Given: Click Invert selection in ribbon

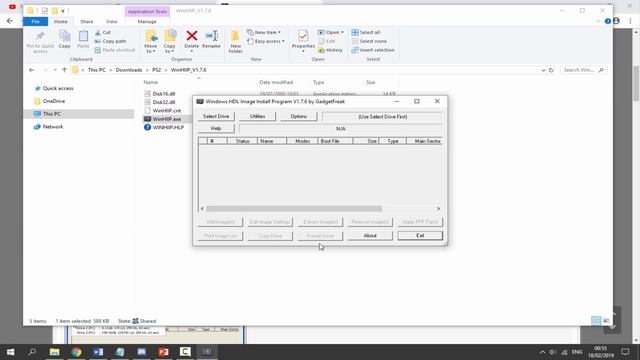Looking at the screenshot, I should [x=373, y=50].
